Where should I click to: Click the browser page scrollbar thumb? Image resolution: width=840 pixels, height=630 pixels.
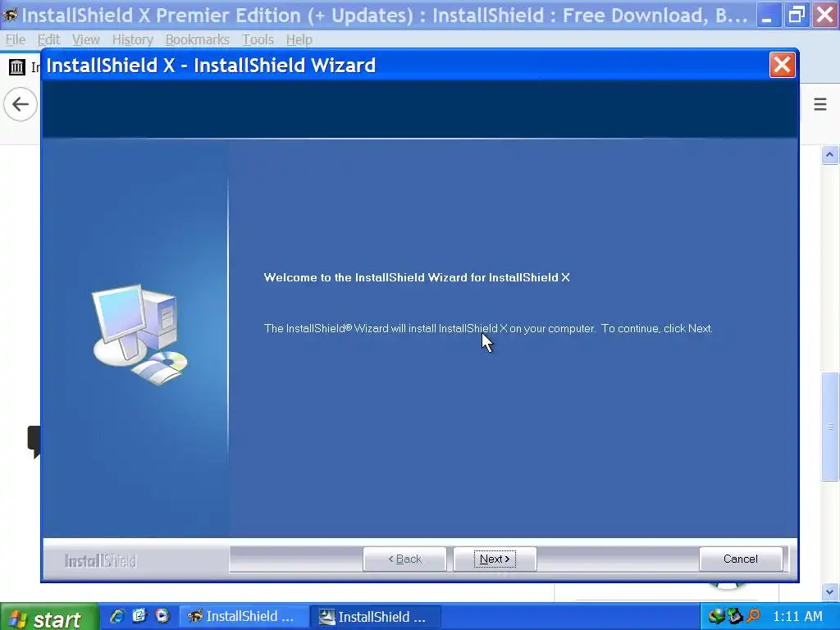click(830, 427)
